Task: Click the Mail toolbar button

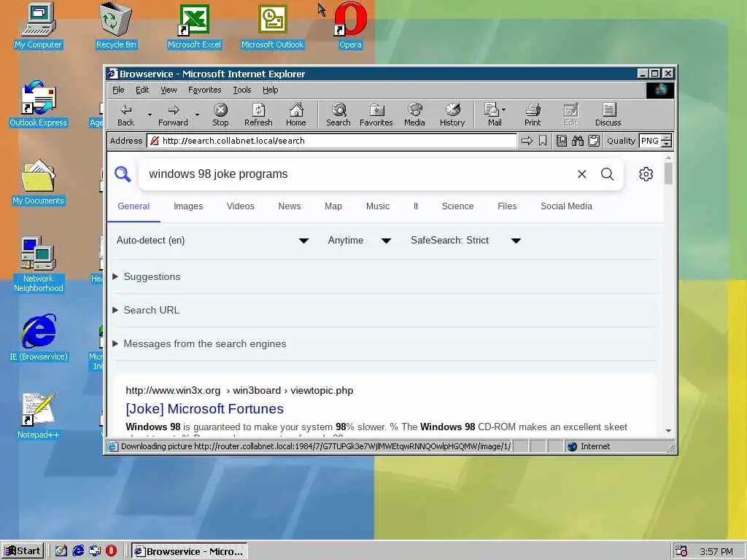Action: tap(492, 115)
